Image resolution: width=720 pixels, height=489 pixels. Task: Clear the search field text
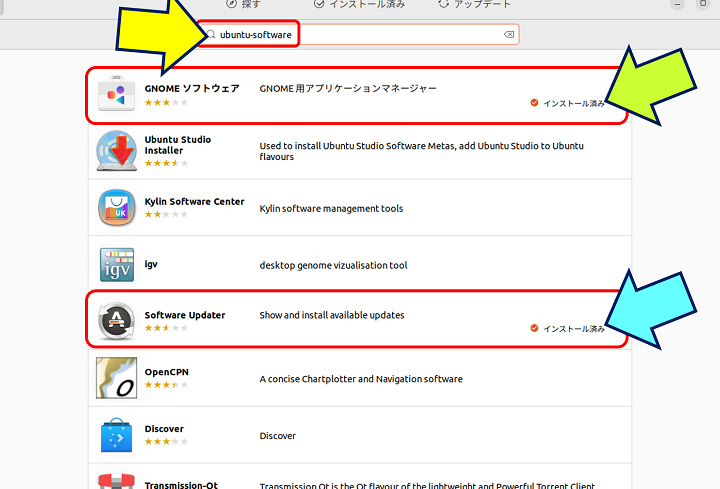click(x=509, y=35)
